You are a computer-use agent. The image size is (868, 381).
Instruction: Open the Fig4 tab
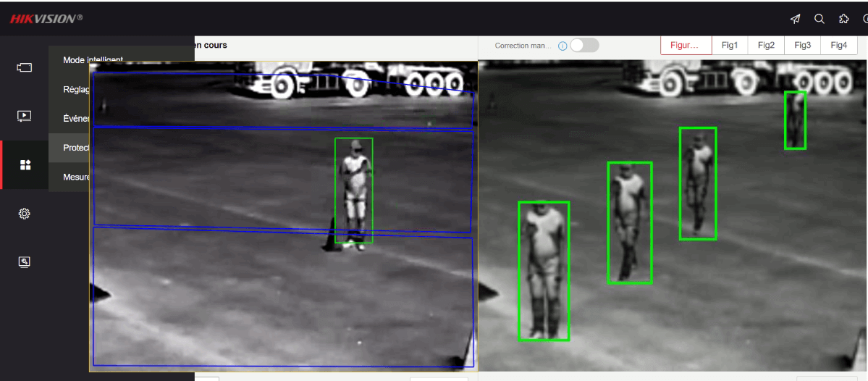click(x=838, y=45)
